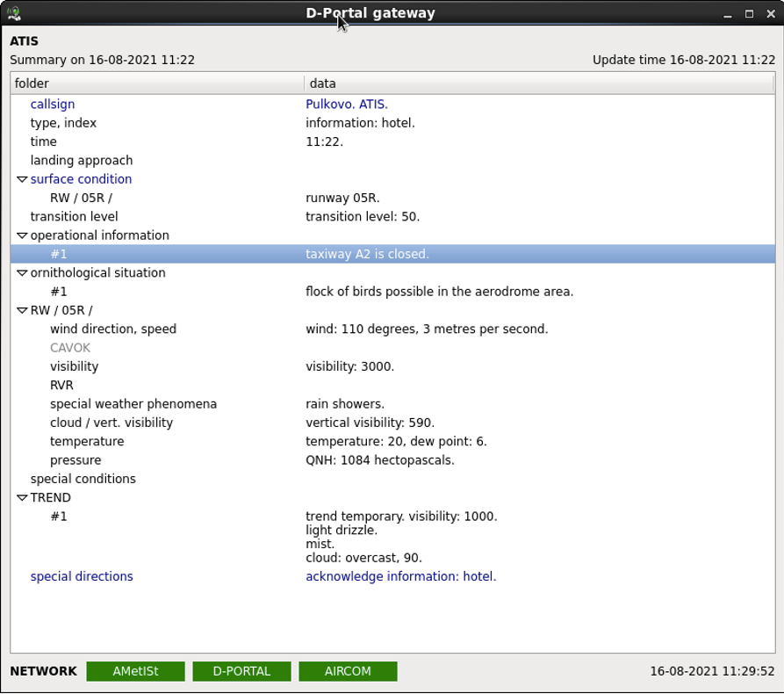Collapse the surface condition tree node
The height and width of the screenshot is (694, 784).
[x=22, y=179]
